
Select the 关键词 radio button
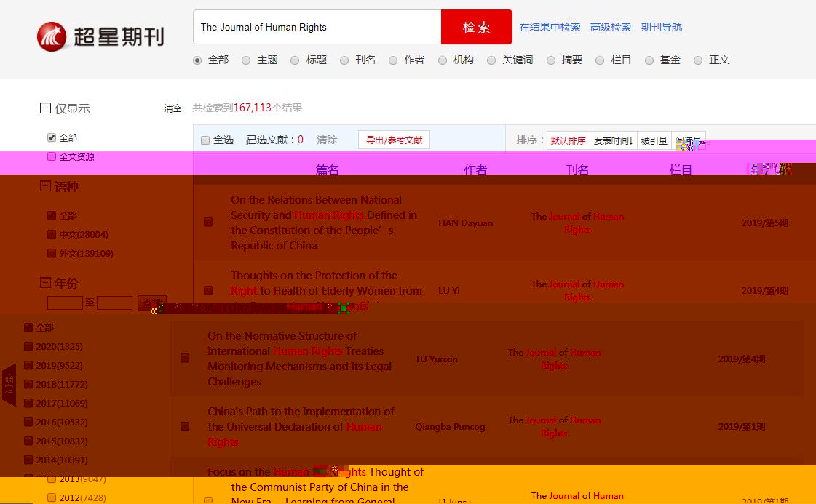click(x=491, y=60)
